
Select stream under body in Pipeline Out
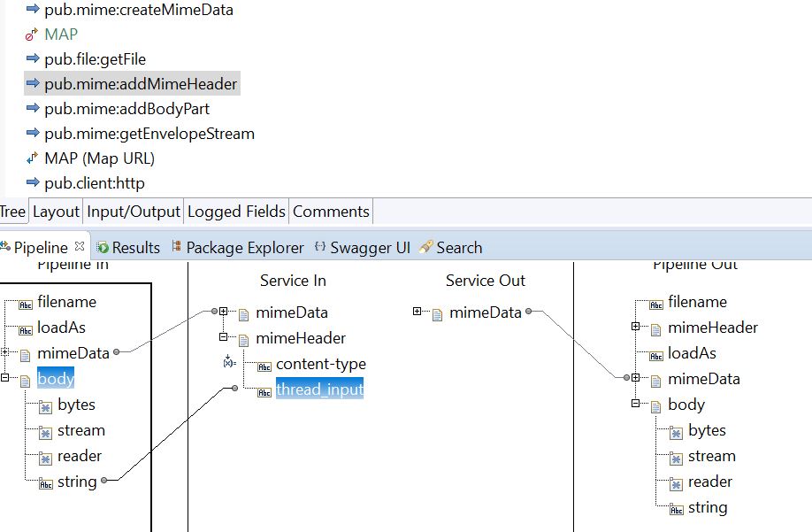pyautogui.click(x=711, y=456)
